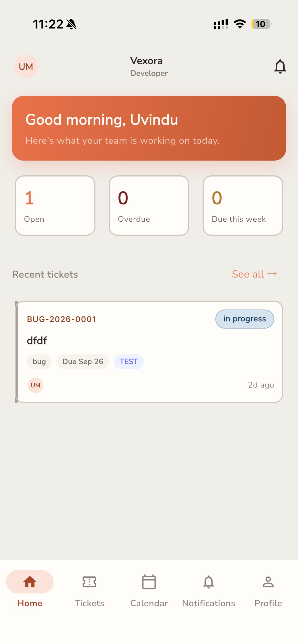Open the Tickets icon in bottom bar

click(x=89, y=581)
